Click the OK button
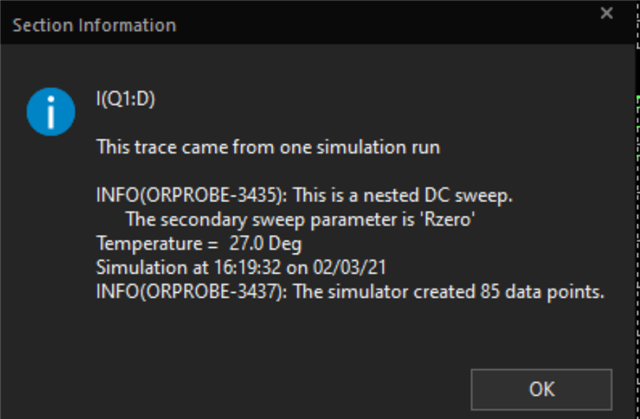The width and height of the screenshot is (640, 419). click(541, 389)
